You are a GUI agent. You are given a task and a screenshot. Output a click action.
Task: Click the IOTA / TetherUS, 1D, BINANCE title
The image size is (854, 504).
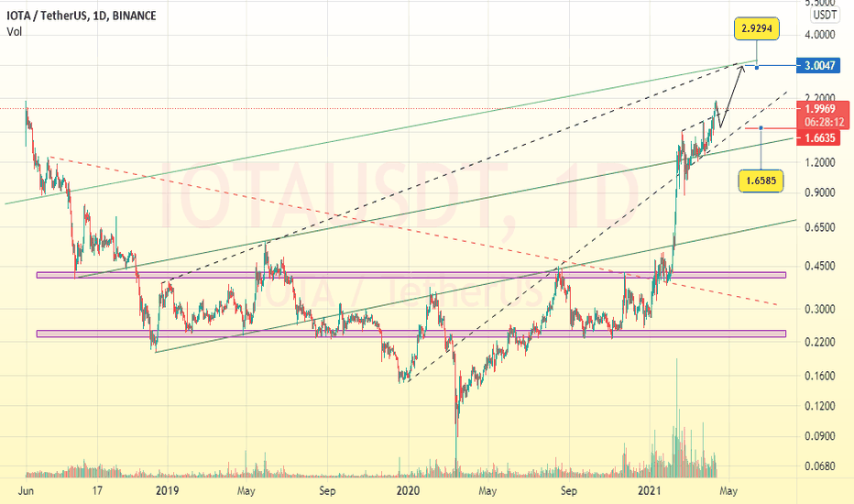click(82, 16)
